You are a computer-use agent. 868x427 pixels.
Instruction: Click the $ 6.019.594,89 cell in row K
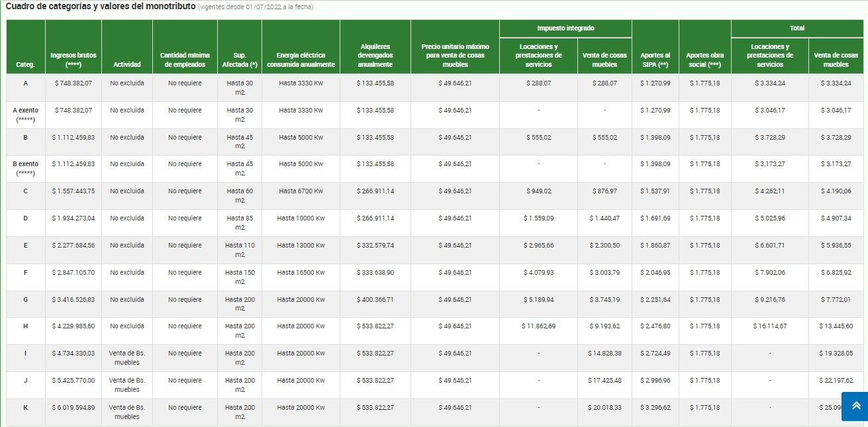point(73,408)
